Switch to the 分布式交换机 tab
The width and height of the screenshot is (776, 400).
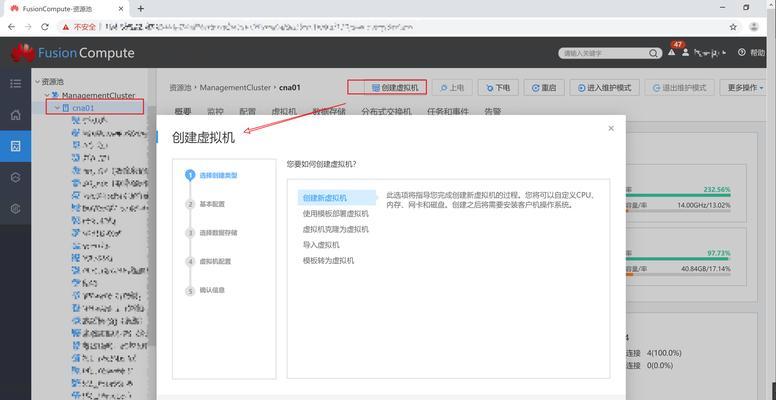(386, 112)
